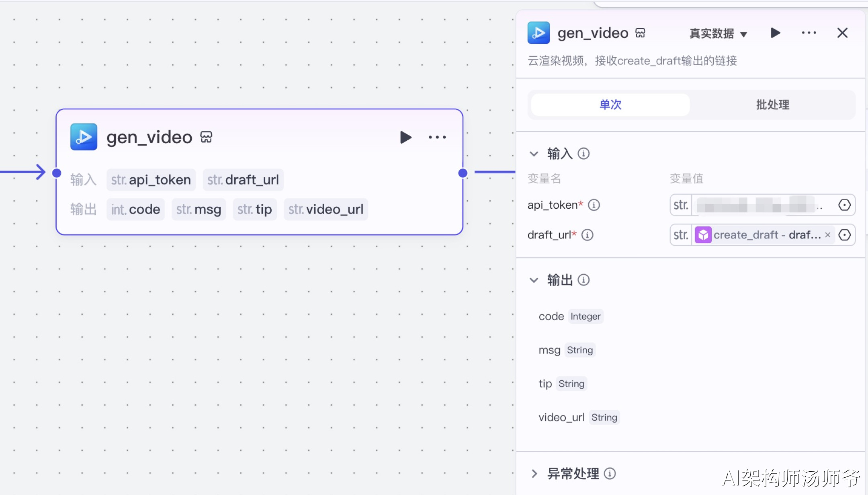Remove create_draft reference from draft_url
The width and height of the screenshot is (868, 495).
pyautogui.click(x=827, y=235)
